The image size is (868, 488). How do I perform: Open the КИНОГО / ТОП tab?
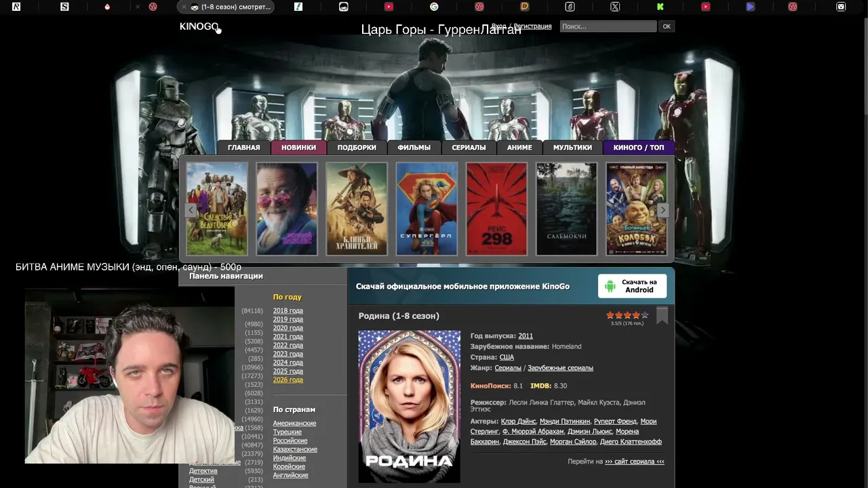click(639, 147)
